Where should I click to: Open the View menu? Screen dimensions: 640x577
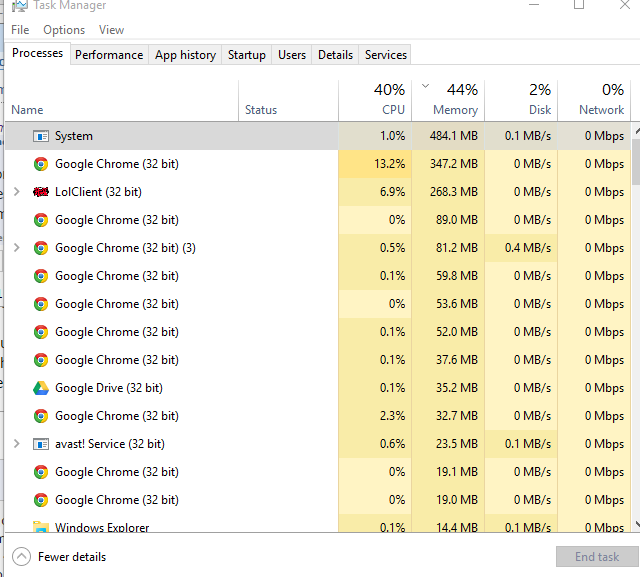click(x=111, y=30)
